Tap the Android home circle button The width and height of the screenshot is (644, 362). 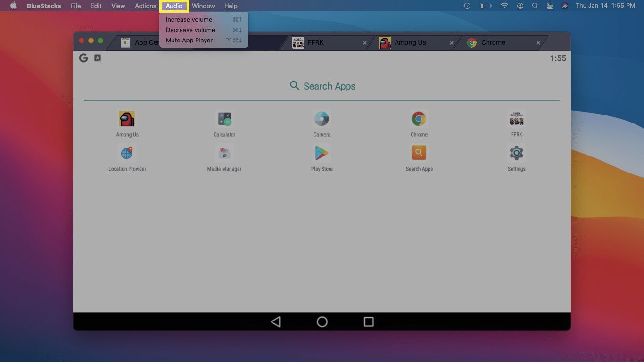pyautogui.click(x=322, y=321)
